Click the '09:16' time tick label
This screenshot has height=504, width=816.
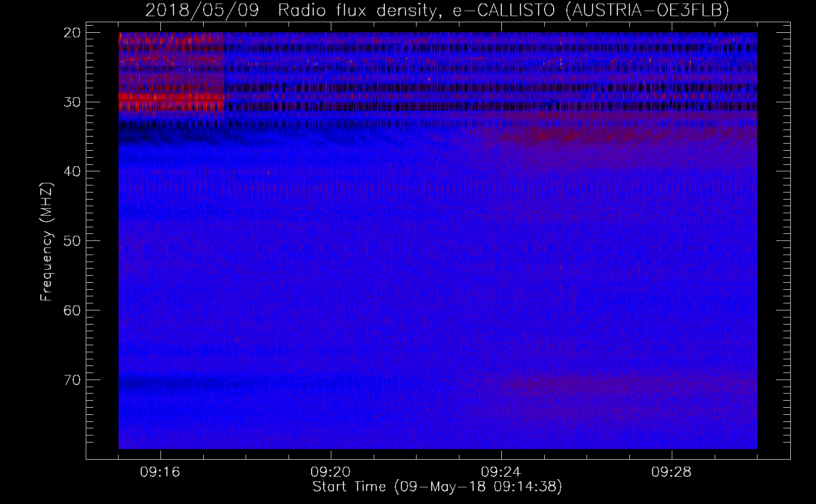160,472
